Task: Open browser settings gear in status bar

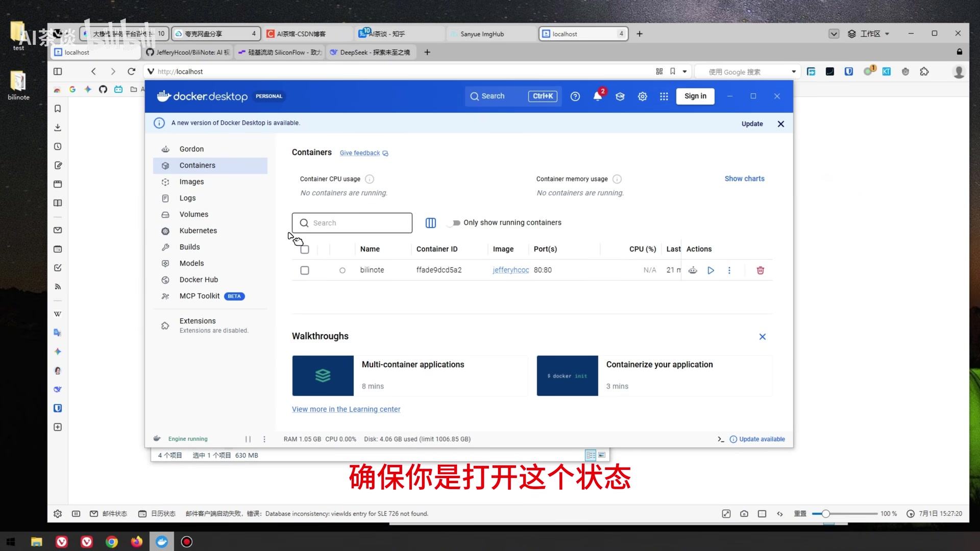Action: point(58,514)
